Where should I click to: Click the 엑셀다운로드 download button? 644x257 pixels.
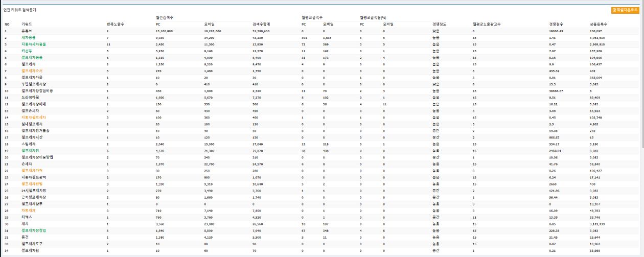(x=625, y=10)
